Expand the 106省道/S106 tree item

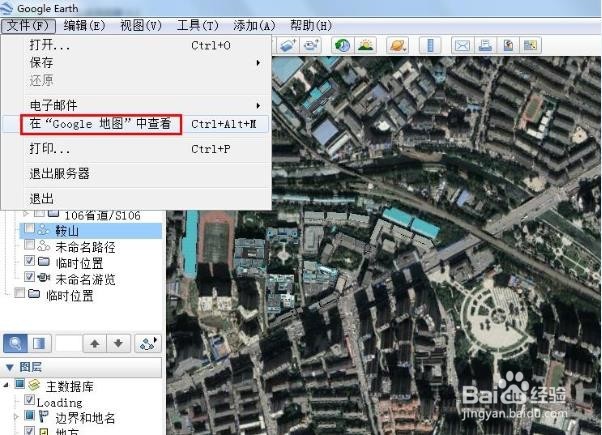(26, 213)
